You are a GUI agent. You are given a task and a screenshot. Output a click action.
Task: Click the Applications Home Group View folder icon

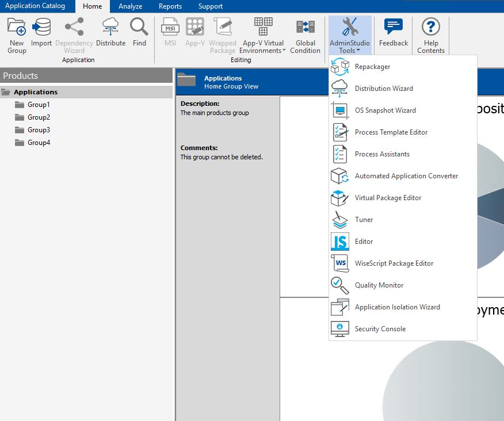pyautogui.click(x=186, y=80)
